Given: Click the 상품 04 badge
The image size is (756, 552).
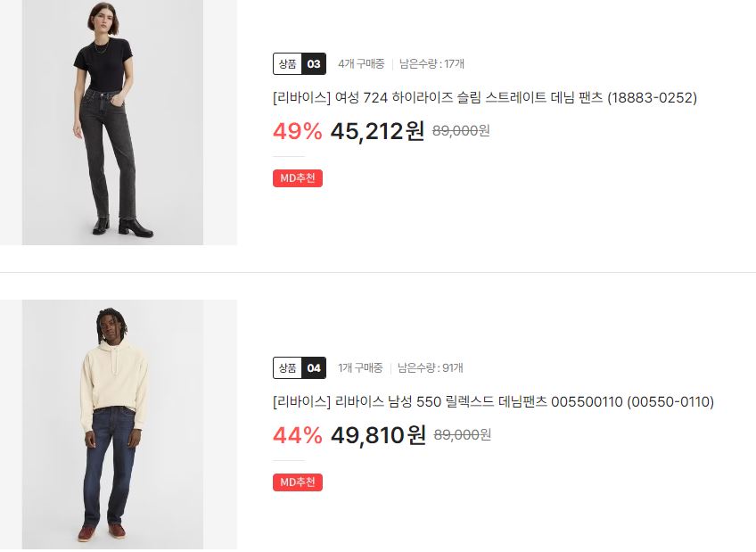Looking at the screenshot, I should click(300, 367).
